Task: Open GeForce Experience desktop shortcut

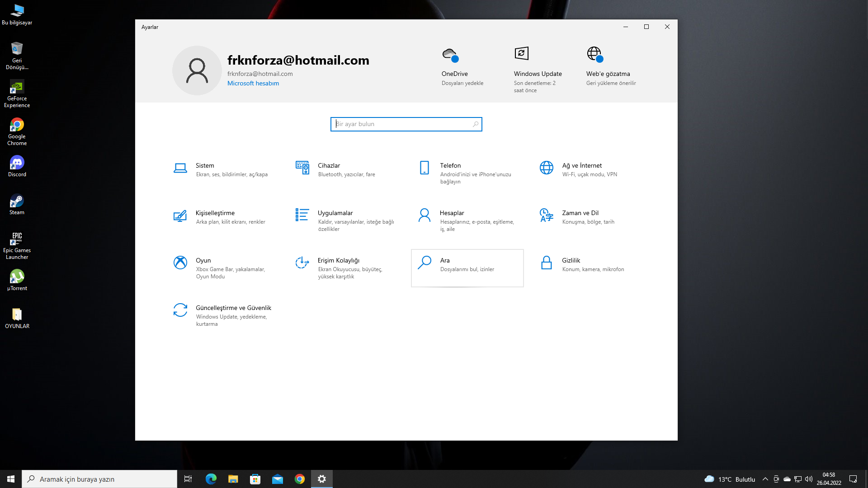Action: [17, 94]
